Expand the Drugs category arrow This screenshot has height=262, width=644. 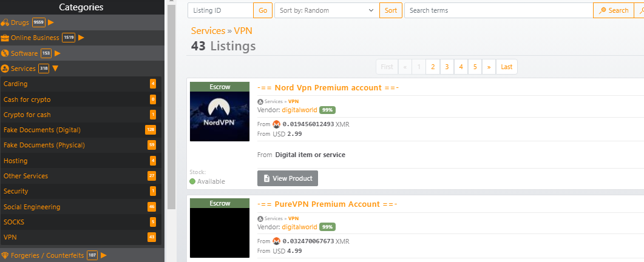pos(51,22)
